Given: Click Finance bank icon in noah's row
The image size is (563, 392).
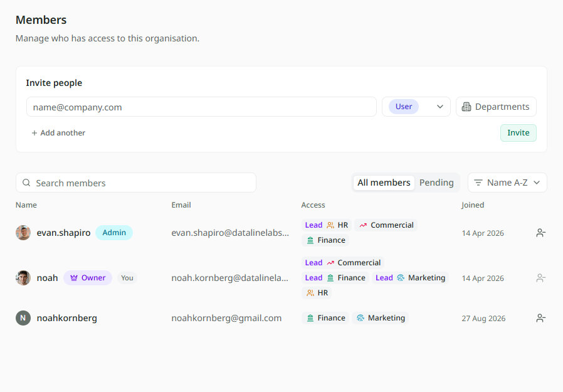Looking at the screenshot, I should click(x=330, y=278).
